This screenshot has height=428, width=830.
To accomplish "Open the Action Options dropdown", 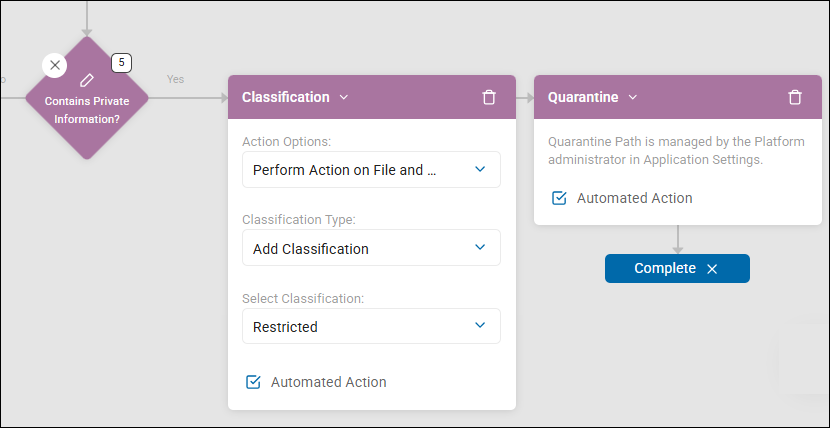I will 371,170.
